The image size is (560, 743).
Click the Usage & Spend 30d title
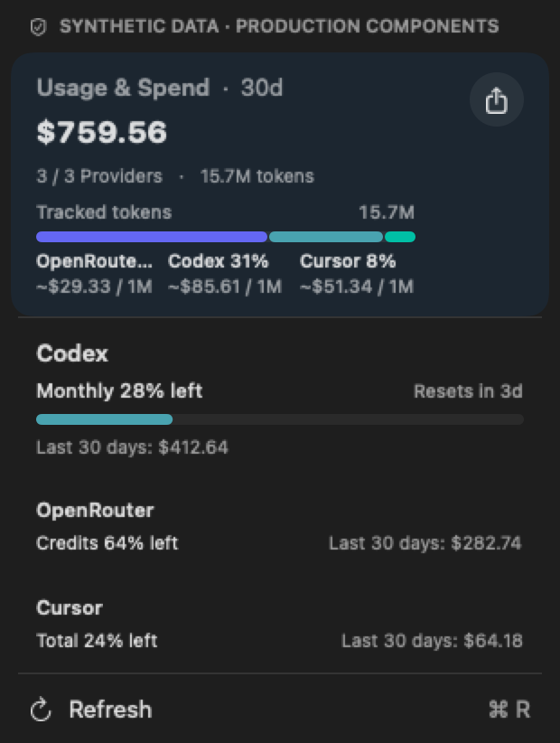160,88
